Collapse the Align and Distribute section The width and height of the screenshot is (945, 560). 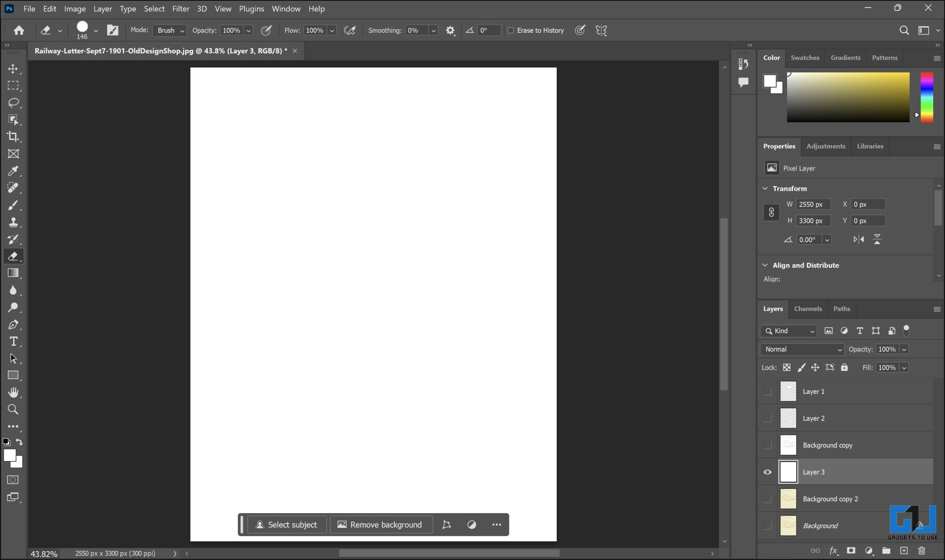pos(765,265)
